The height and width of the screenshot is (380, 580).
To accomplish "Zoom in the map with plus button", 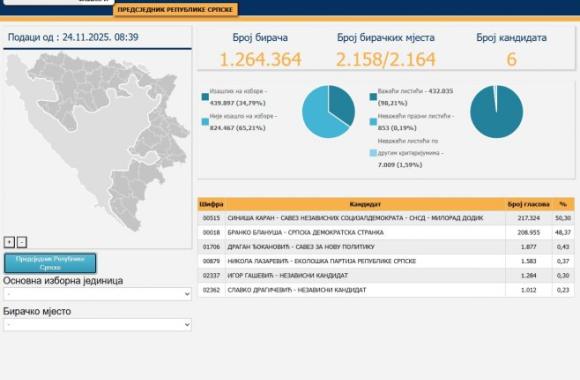I will tap(9, 242).
